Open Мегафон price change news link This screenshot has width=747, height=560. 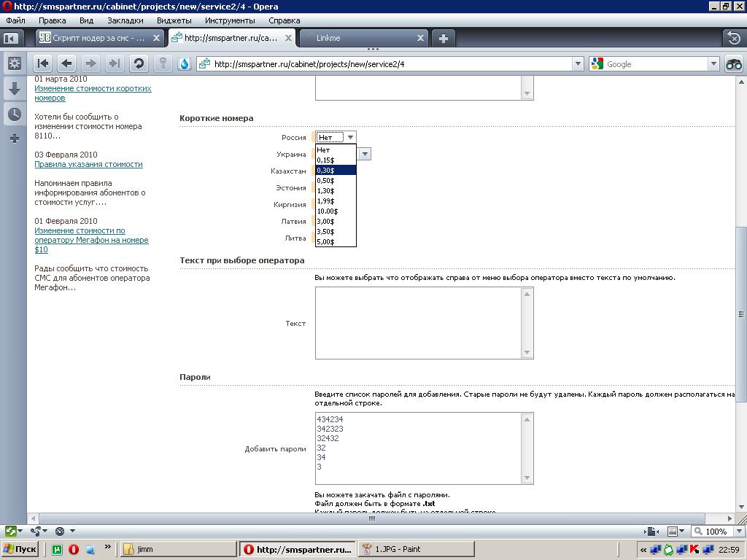tap(91, 240)
